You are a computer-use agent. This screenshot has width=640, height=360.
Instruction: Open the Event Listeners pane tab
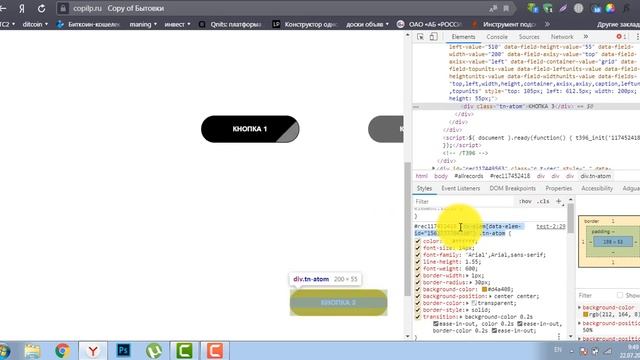(x=460, y=188)
